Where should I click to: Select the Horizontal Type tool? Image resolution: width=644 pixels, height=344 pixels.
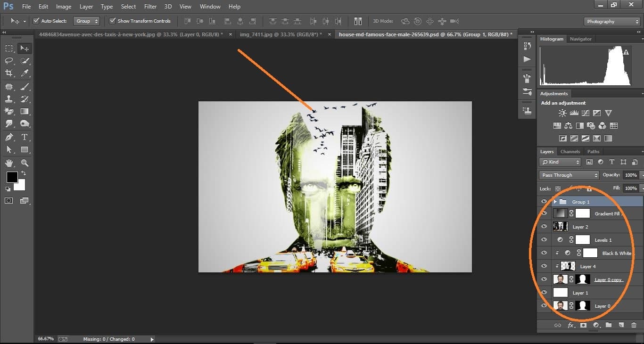tap(25, 137)
